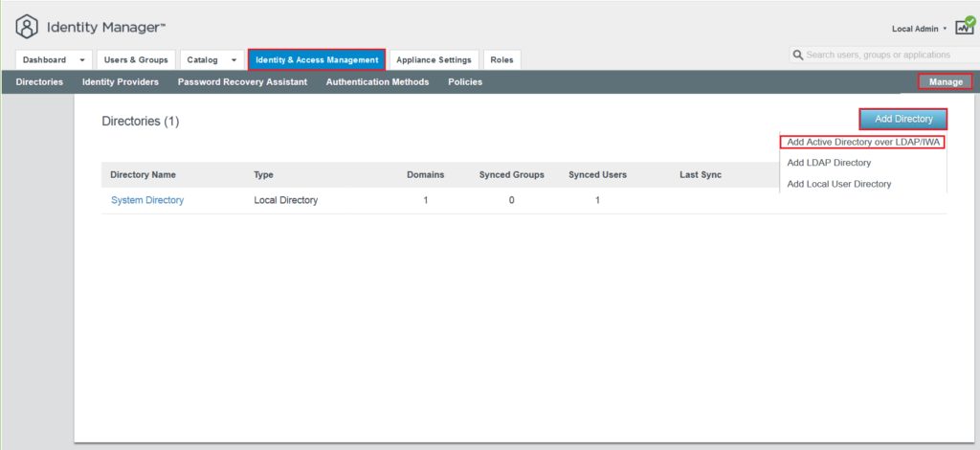This screenshot has height=450, width=980.
Task: Click the Add Directory button
Action: tap(903, 119)
